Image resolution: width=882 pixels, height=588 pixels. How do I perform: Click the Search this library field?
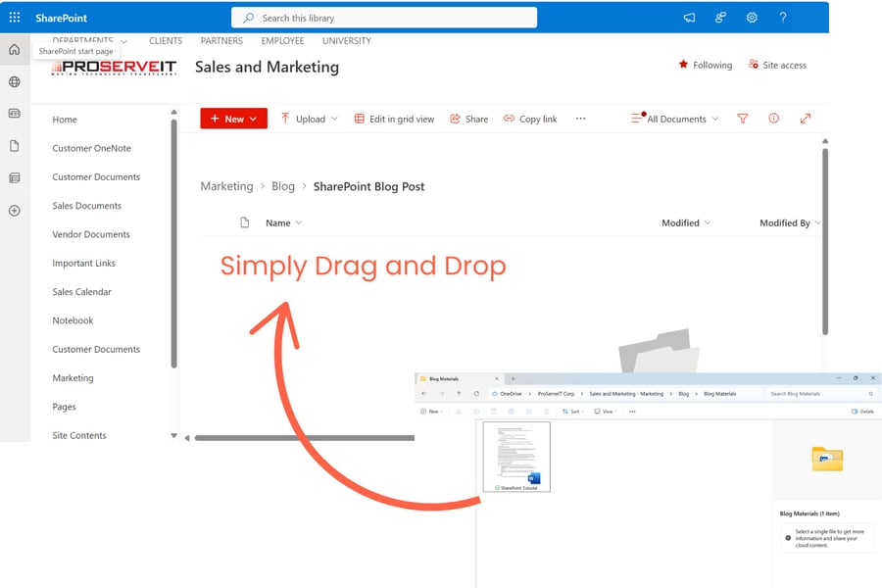point(382,17)
